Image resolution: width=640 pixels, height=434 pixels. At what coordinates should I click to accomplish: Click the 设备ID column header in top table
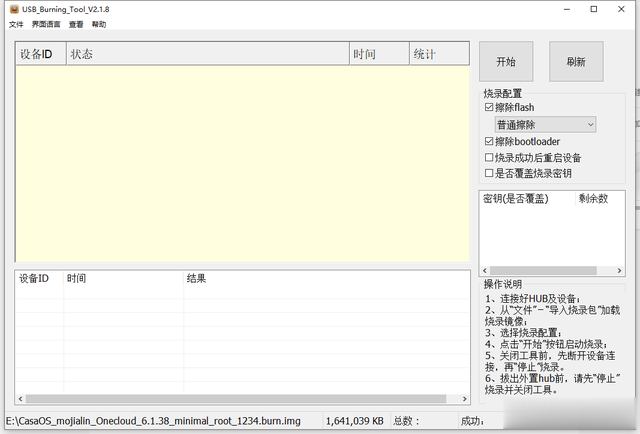(x=41, y=54)
